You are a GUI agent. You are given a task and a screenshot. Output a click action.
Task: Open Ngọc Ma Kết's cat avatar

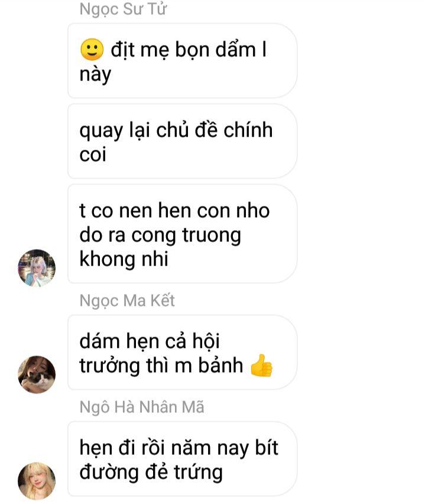pos(37,374)
